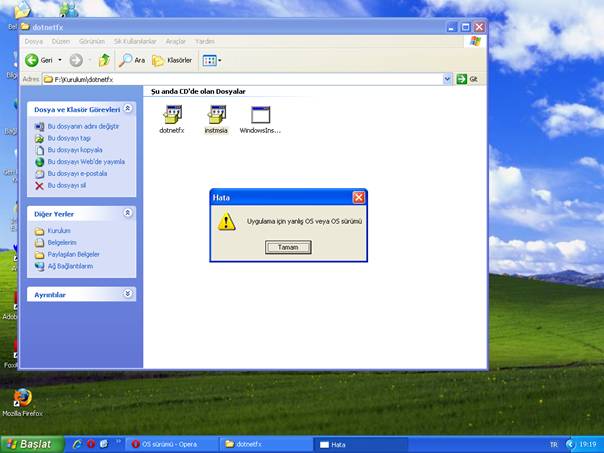The width and height of the screenshot is (604, 453).
Task: Click the Geri back arrow icon
Action: (32, 60)
